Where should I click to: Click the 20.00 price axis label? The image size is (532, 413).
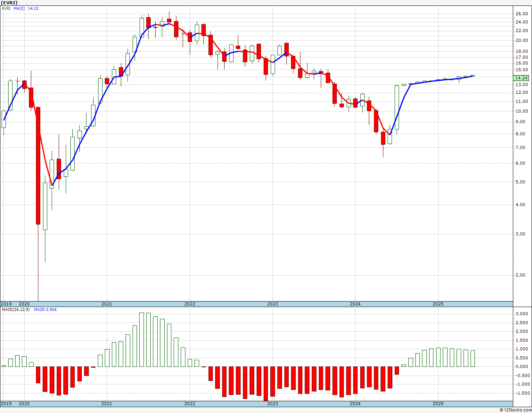click(x=522, y=40)
